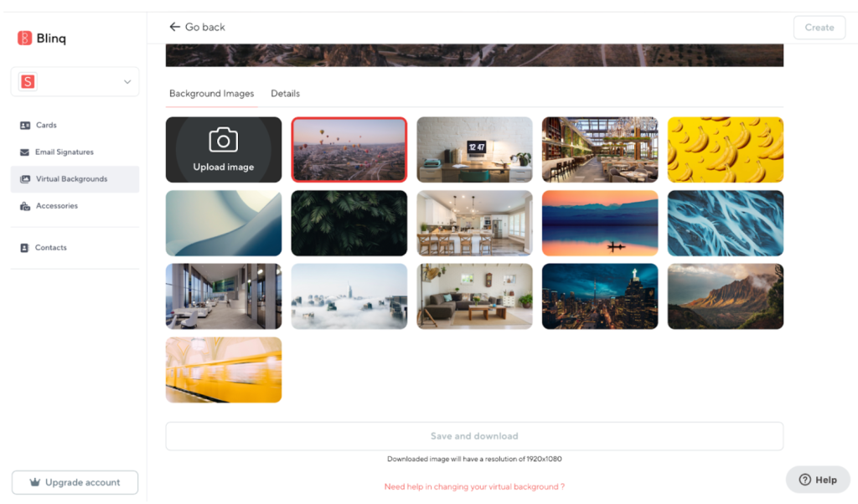Expand the account selector dropdown
The width and height of the screenshot is (858, 504).
(x=127, y=82)
